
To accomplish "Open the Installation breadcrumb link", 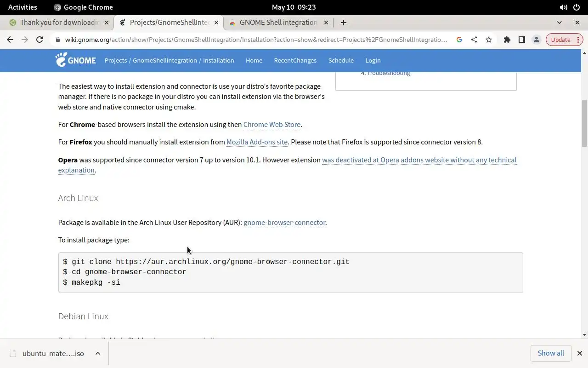I will pyautogui.click(x=218, y=60).
